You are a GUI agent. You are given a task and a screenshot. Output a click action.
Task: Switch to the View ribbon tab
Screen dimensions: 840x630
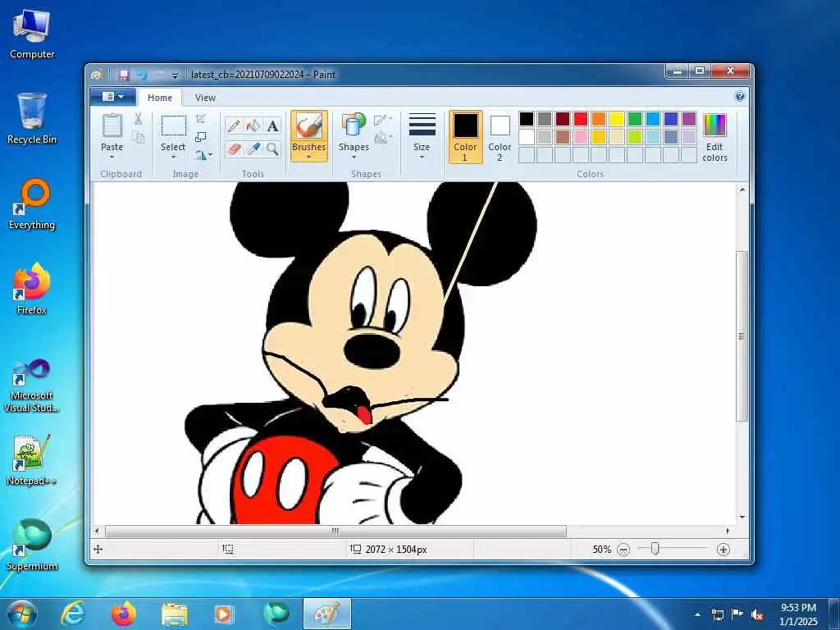click(205, 98)
